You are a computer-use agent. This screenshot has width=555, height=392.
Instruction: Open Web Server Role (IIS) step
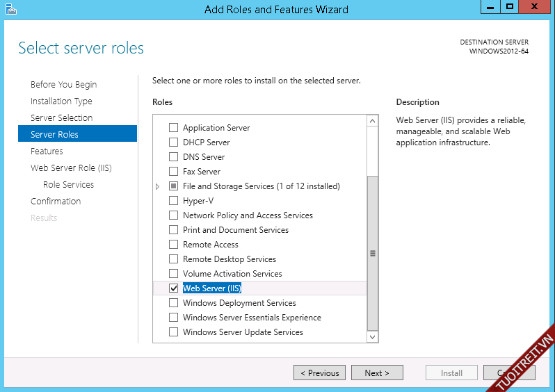coord(71,168)
